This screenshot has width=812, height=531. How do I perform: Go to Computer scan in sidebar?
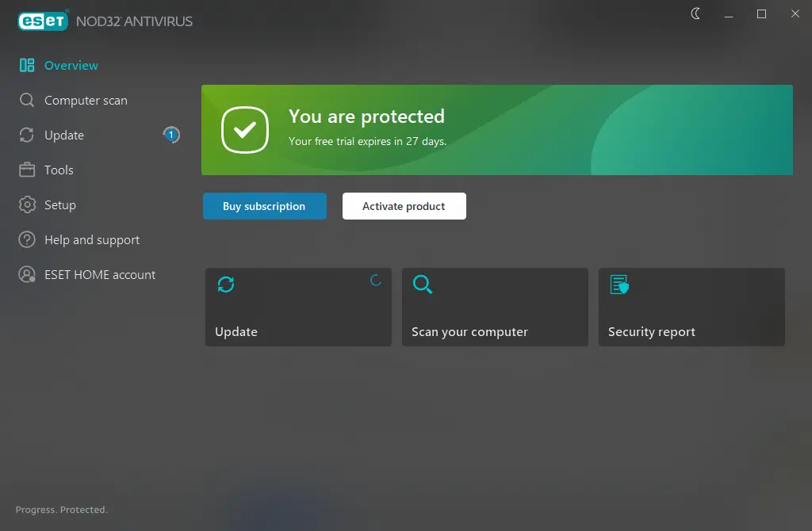click(86, 101)
